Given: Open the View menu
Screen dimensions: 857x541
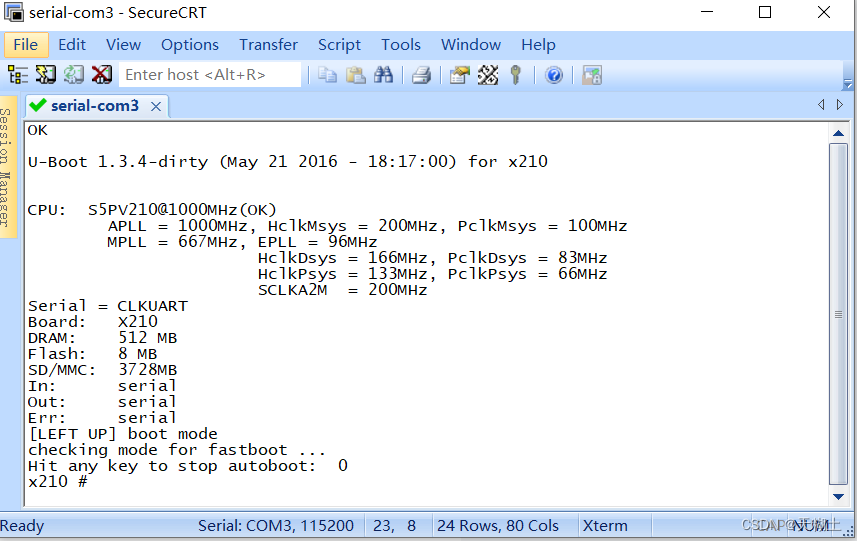Looking at the screenshot, I should coord(123,44).
